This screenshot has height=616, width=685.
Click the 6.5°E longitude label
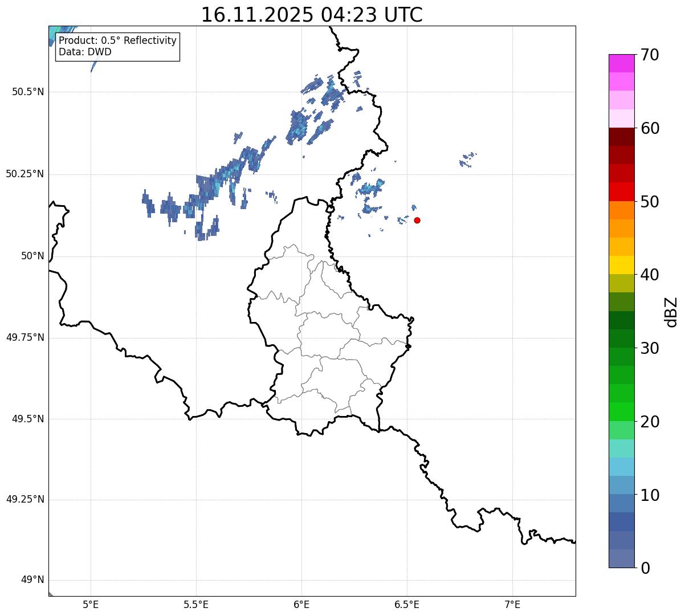pos(407,604)
